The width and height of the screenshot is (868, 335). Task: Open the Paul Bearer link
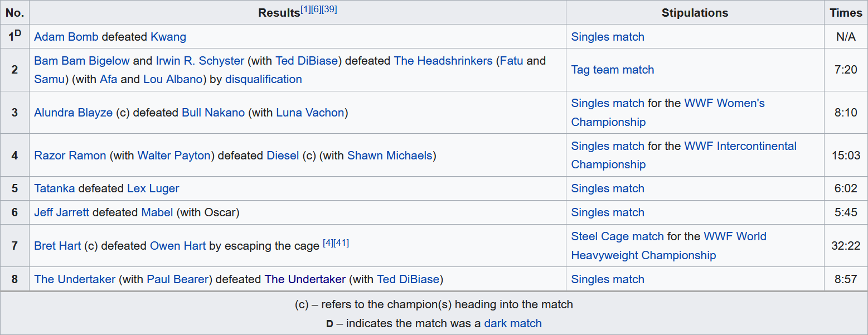click(x=178, y=279)
